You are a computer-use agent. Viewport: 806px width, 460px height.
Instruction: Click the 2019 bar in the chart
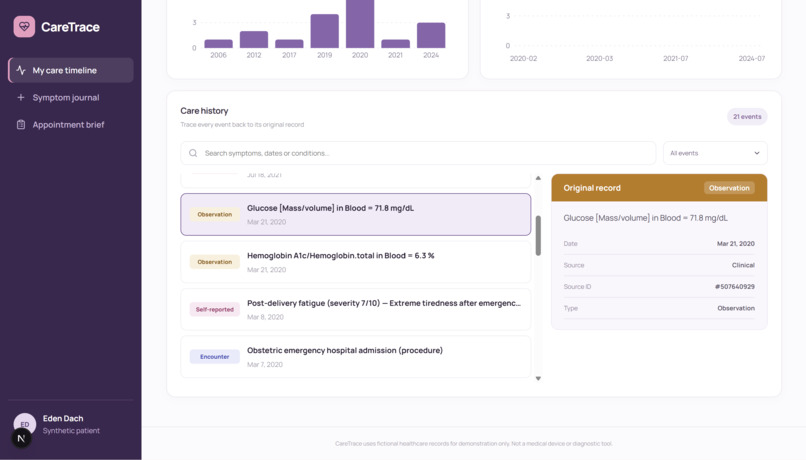(324, 31)
